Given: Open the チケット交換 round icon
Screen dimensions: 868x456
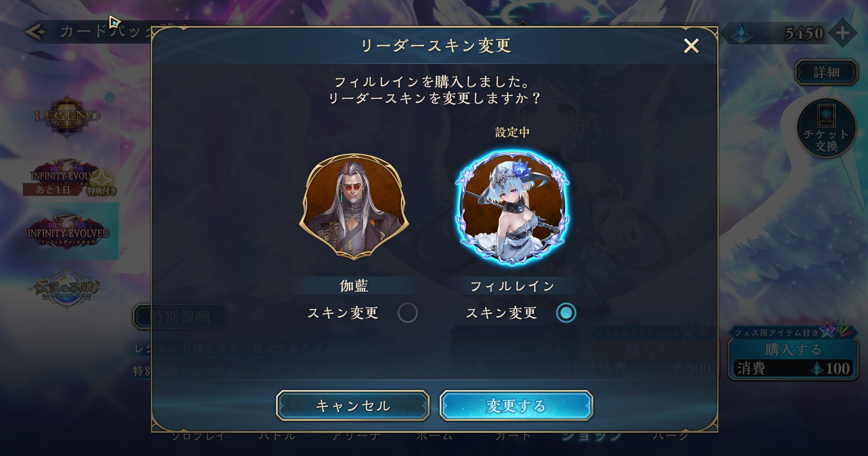Looking at the screenshot, I should point(826,128).
